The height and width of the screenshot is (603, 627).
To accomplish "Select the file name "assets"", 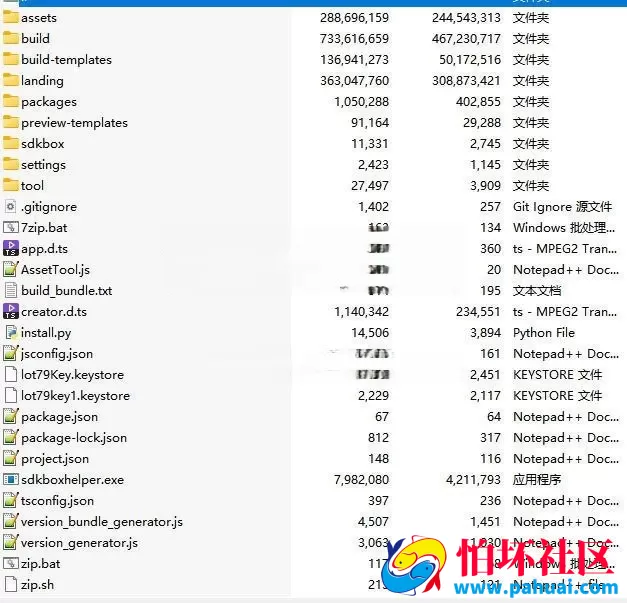I will click(39, 18).
